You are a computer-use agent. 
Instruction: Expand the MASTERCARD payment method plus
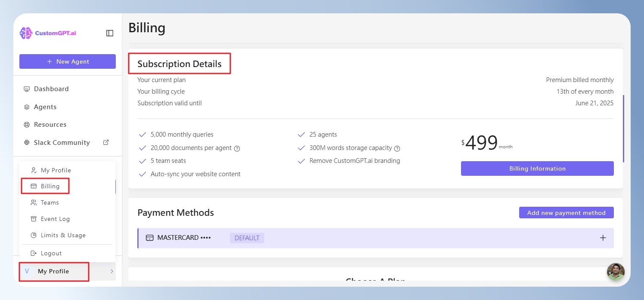(603, 238)
